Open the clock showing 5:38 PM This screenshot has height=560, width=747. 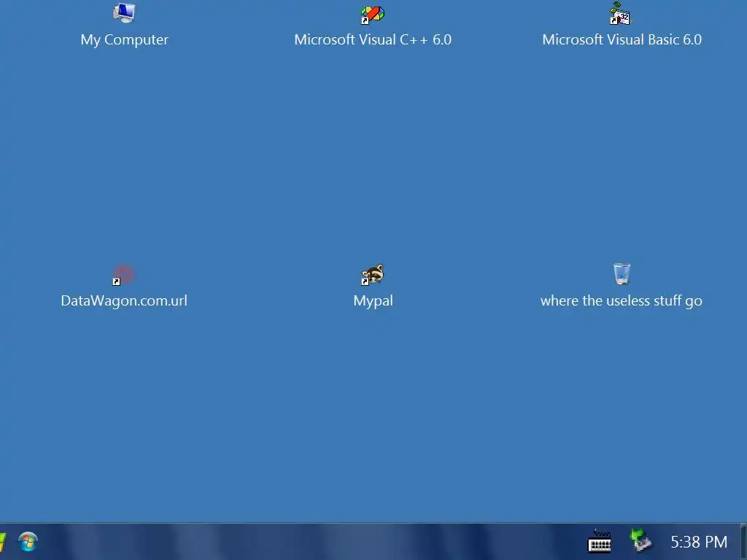pos(699,542)
